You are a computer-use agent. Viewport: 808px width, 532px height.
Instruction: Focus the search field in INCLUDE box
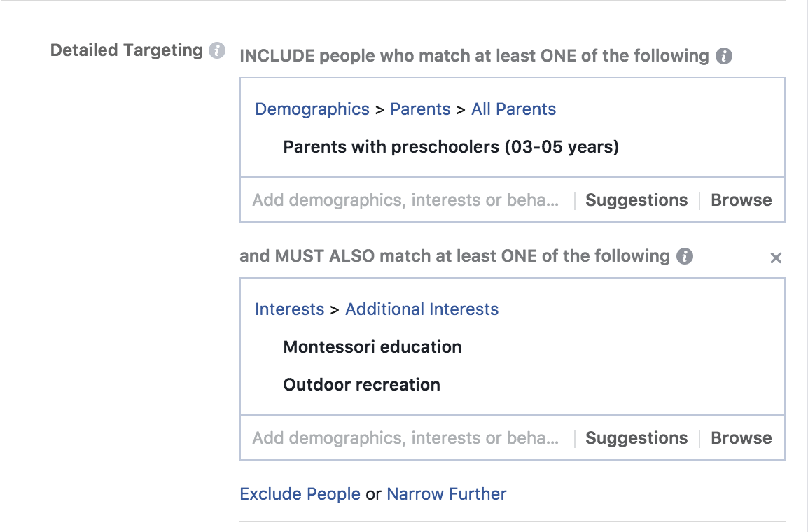coord(406,200)
